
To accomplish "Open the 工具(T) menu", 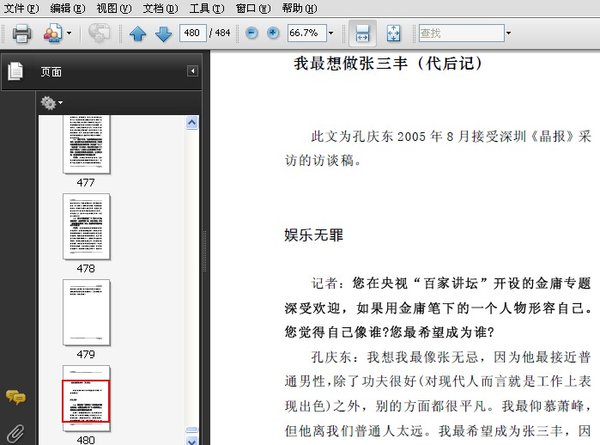I will pos(207,8).
